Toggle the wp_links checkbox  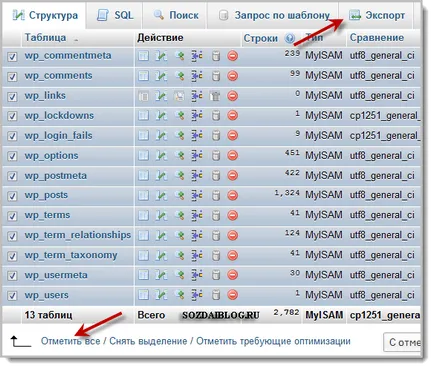click(x=12, y=97)
